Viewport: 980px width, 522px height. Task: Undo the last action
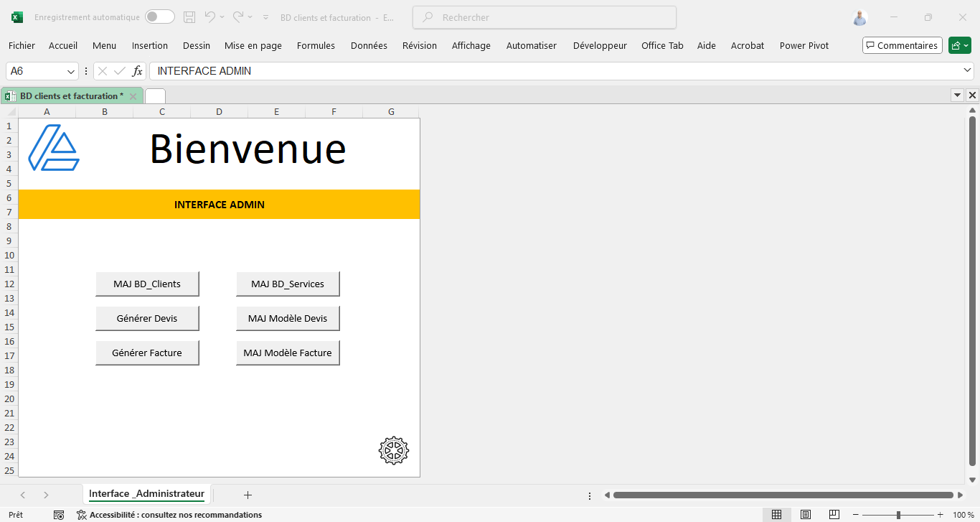[209, 17]
